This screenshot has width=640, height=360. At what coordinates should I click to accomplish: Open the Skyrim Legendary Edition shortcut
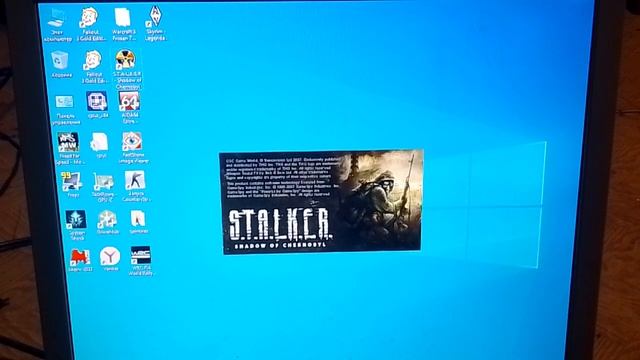pos(156,24)
